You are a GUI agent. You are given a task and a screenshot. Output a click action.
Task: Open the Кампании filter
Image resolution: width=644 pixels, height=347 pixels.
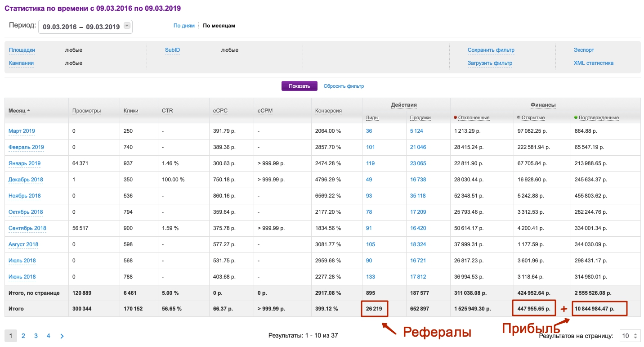pyautogui.click(x=21, y=63)
